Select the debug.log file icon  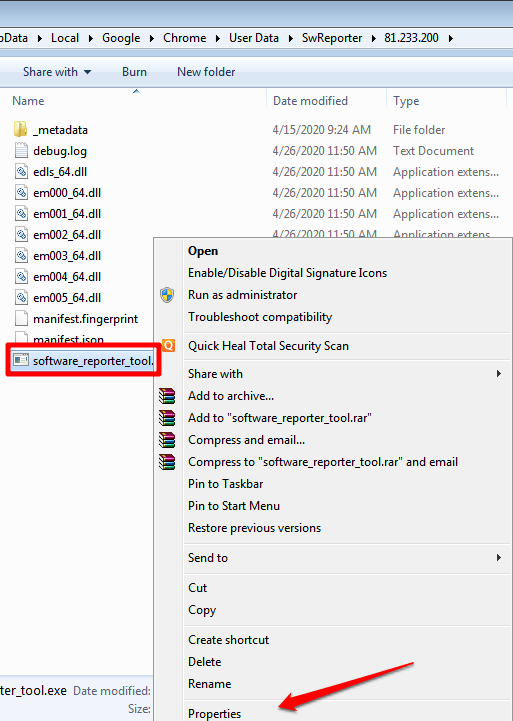[21, 151]
